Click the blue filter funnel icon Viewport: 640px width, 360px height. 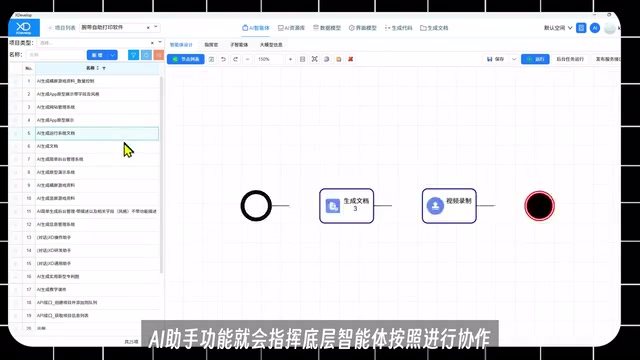(x=133, y=55)
